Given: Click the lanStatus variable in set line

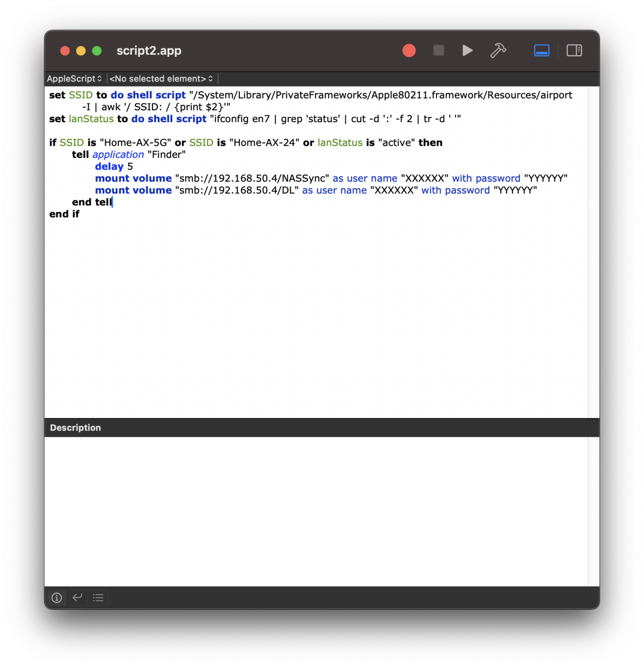Looking at the screenshot, I should pos(91,119).
